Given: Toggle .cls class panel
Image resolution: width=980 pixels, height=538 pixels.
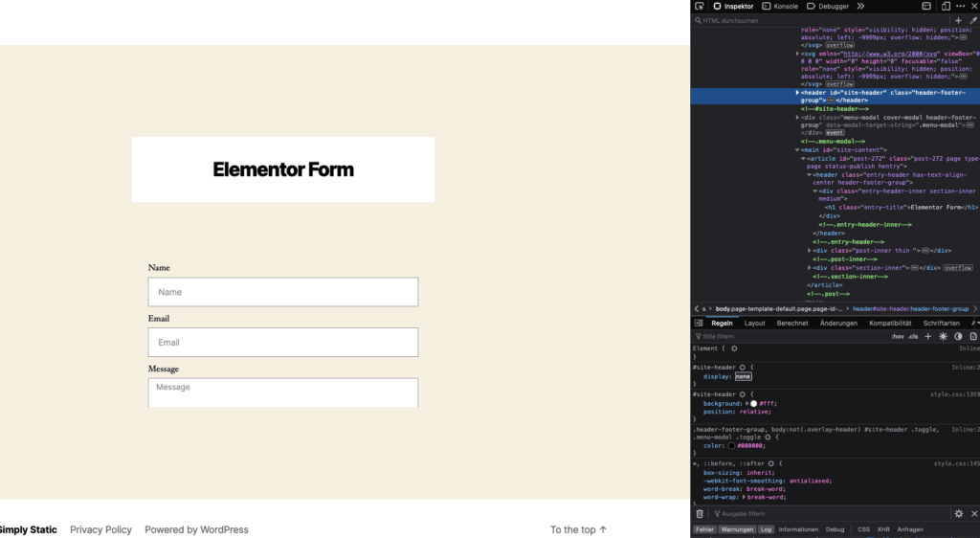Looking at the screenshot, I should tap(913, 336).
